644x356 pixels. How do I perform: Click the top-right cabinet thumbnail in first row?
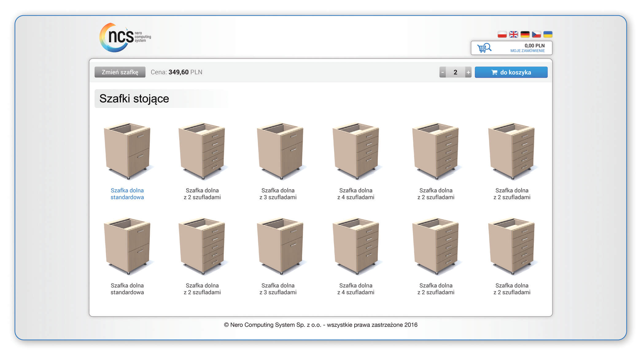click(x=511, y=151)
